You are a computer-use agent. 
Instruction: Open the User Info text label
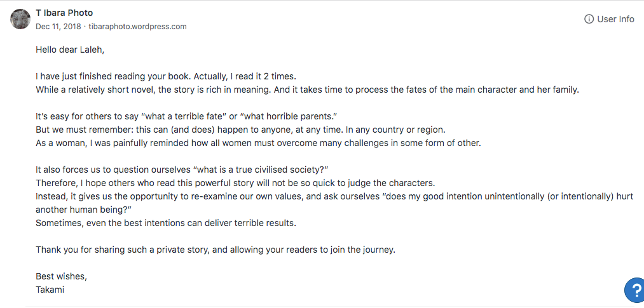click(x=615, y=19)
